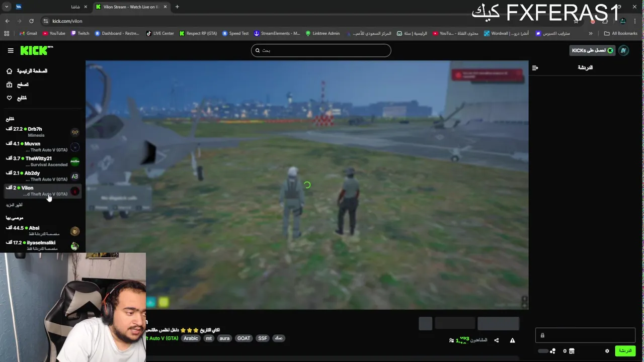Open the tab search dropdown
This screenshot has width=644, height=362.
point(6,7)
